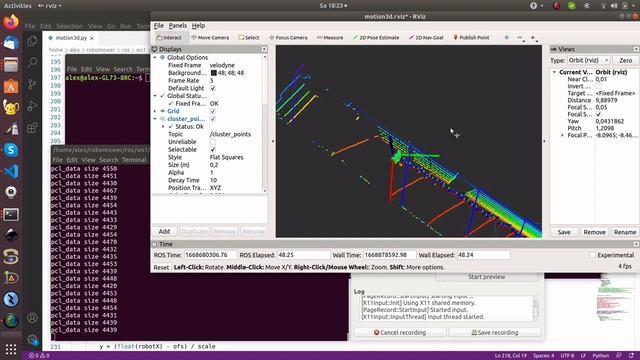Toggle the Invert checkbox in Views
640x360 pixels.
[598, 86]
